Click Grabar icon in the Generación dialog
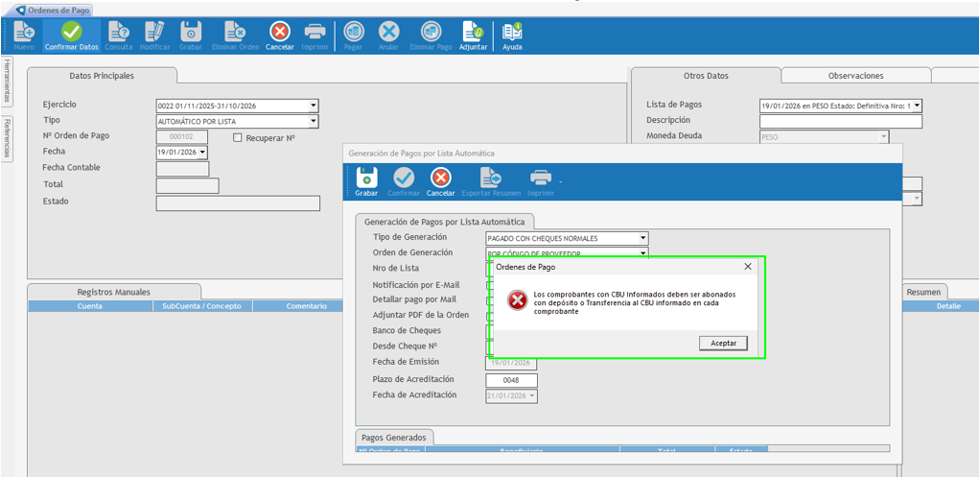This screenshot has height=477, width=980. click(366, 180)
